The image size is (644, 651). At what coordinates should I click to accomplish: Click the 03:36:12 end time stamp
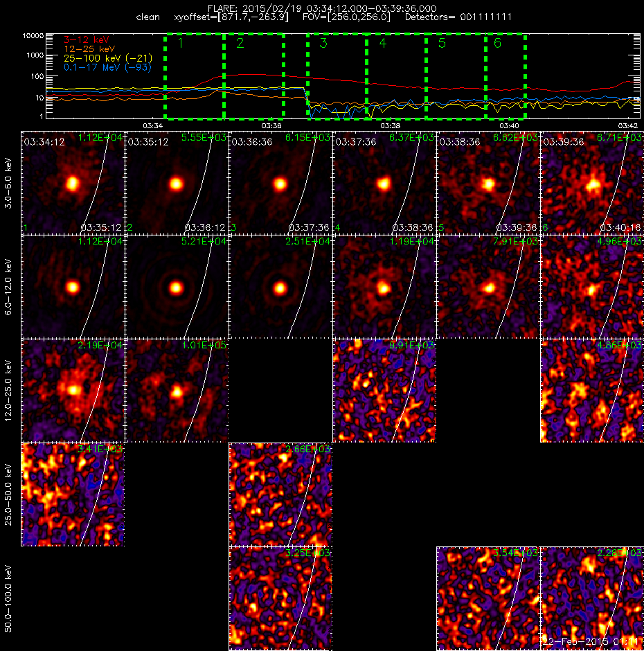205,228
